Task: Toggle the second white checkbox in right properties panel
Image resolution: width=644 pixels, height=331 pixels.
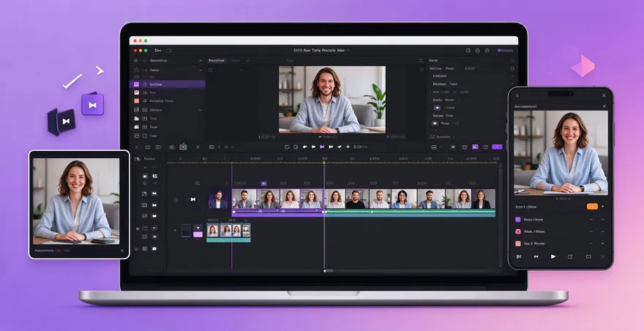Action: click(435, 123)
